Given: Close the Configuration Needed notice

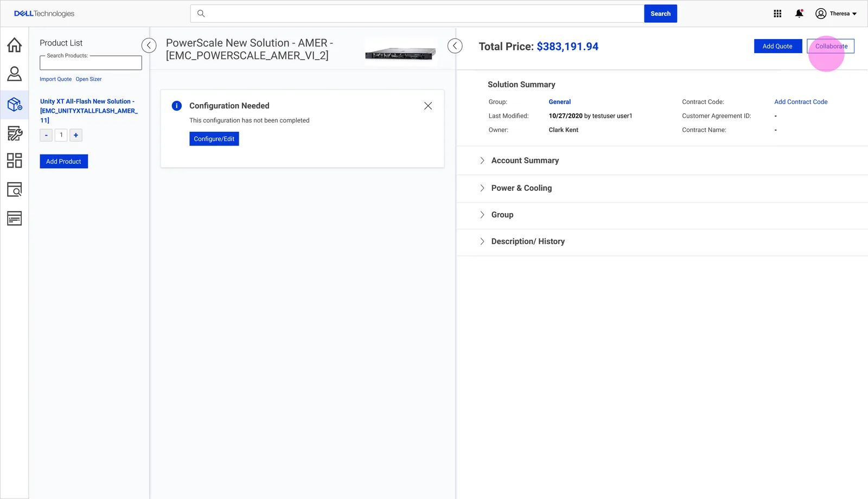Looking at the screenshot, I should tap(428, 106).
